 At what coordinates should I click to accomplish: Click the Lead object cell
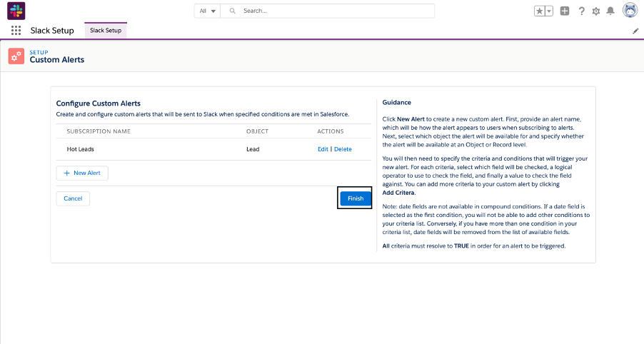point(253,149)
